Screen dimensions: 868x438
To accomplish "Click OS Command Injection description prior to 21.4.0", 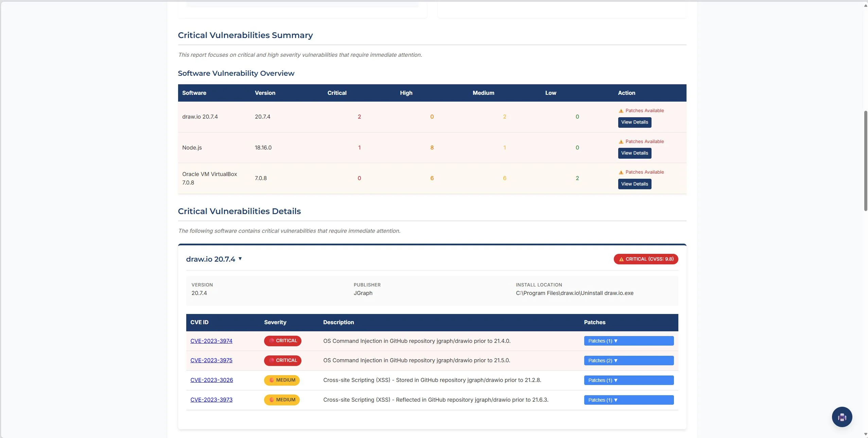I will 417,341.
